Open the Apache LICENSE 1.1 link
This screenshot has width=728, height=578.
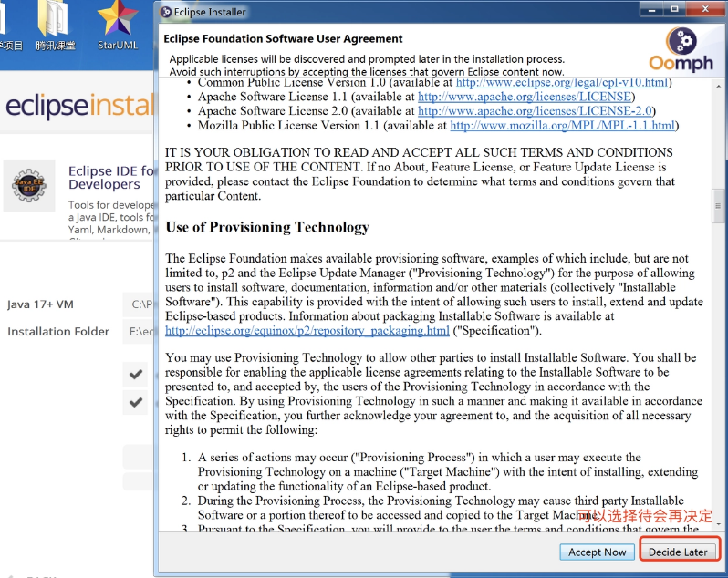(525, 97)
